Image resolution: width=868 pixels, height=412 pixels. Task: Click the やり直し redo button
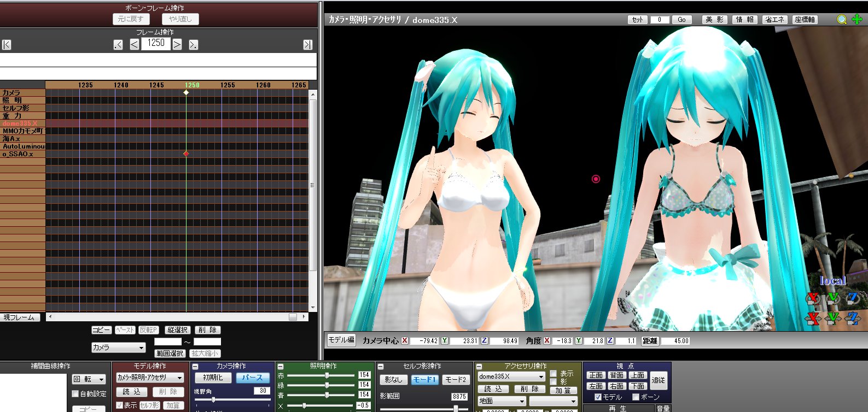coord(180,19)
